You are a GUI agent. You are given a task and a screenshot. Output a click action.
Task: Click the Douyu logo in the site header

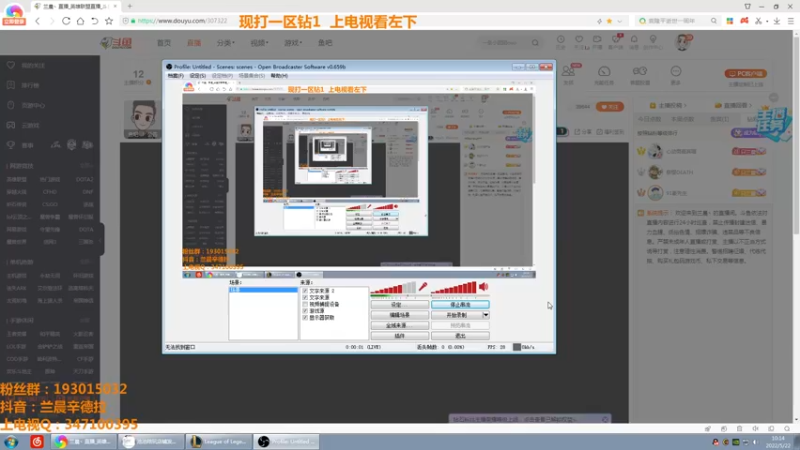point(116,43)
